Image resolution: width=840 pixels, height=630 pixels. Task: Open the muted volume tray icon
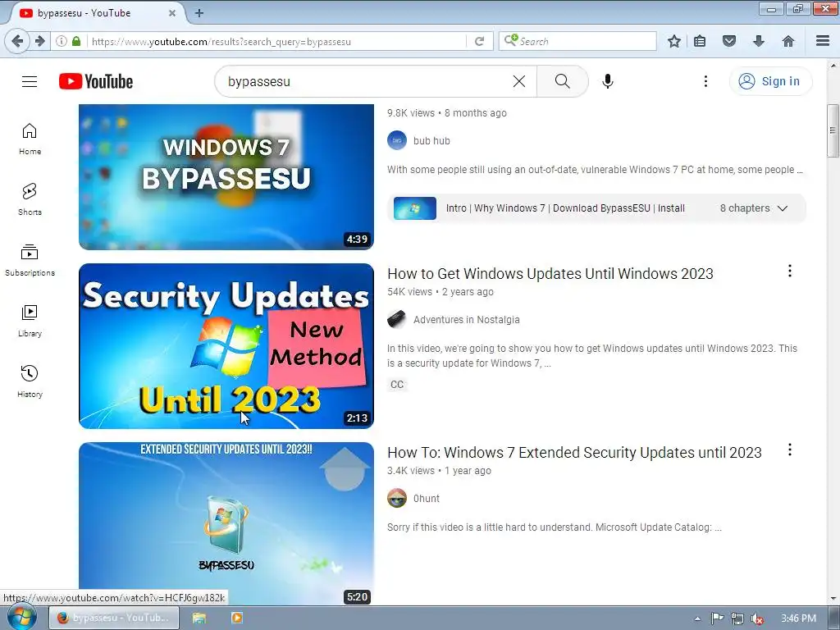pos(757,619)
